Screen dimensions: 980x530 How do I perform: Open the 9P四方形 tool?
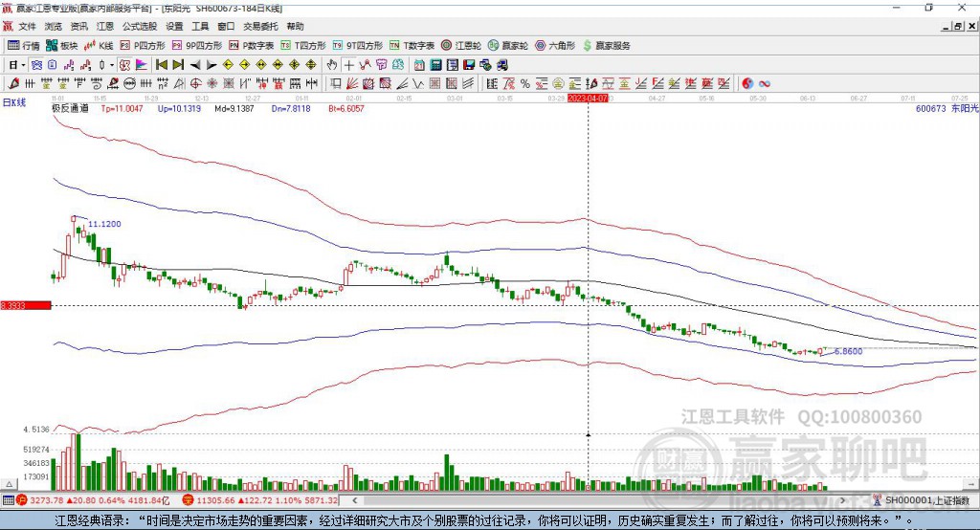pyautogui.click(x=197, y=46)
